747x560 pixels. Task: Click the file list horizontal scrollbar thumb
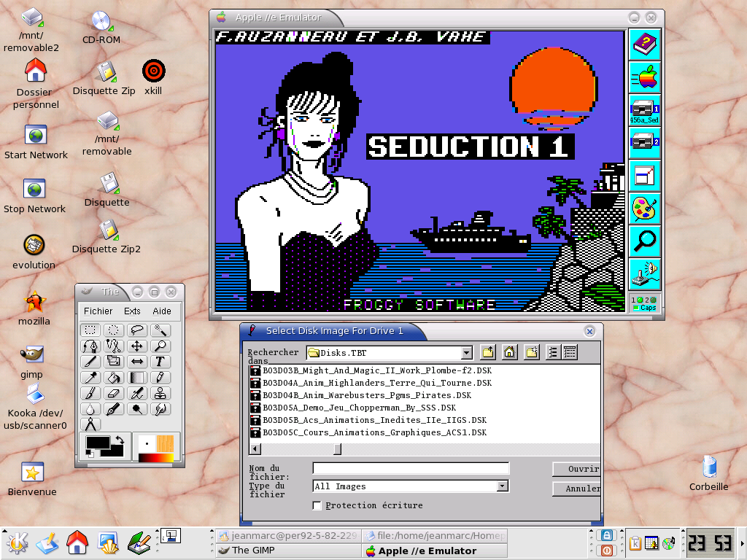tap(337, 448)
